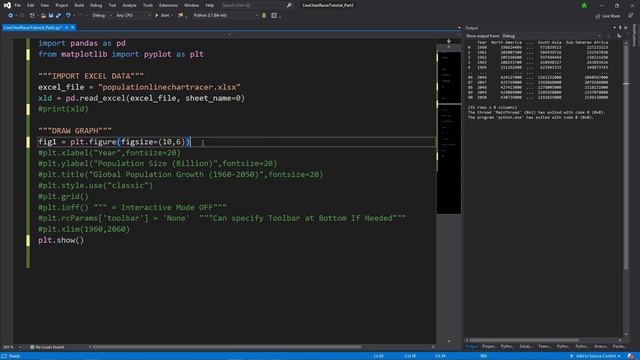Click the Ready status icon
The height and width of the screenshot is (360, 640).
click(x=4, y=356)
